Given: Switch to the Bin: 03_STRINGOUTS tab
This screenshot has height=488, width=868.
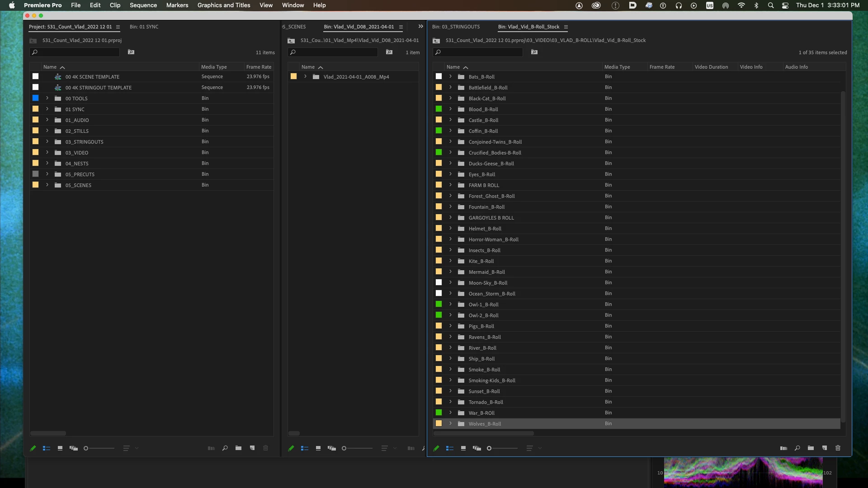Looking at the screenshot, I should pos(456,27).
